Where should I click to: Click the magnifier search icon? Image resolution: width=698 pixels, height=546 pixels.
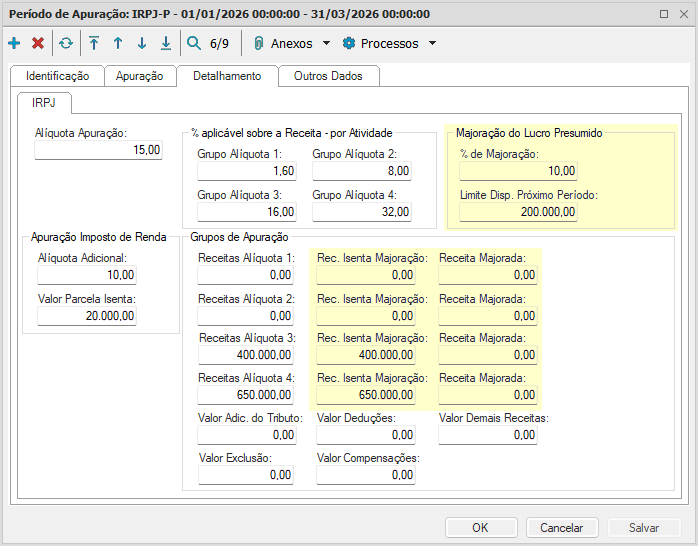point(194,43)
